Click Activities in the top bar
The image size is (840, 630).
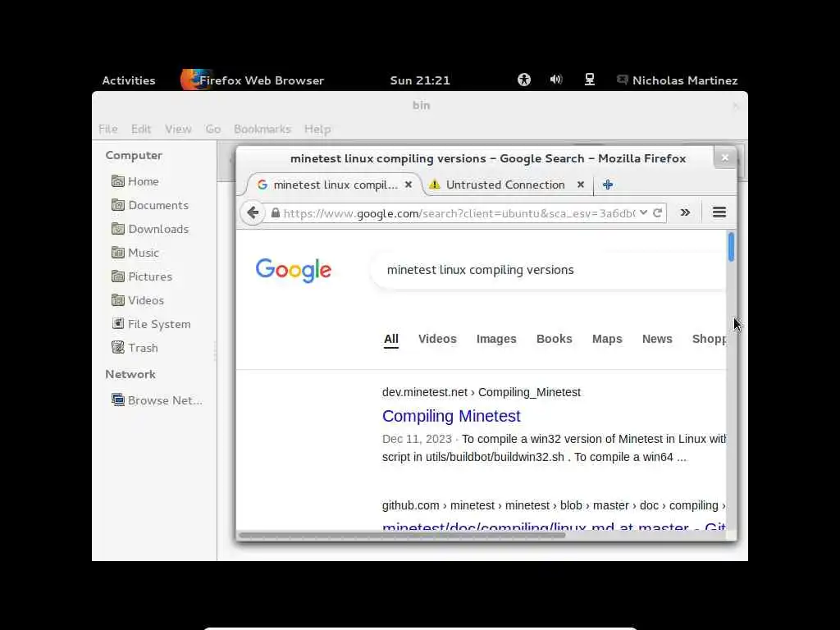point(129,80)
